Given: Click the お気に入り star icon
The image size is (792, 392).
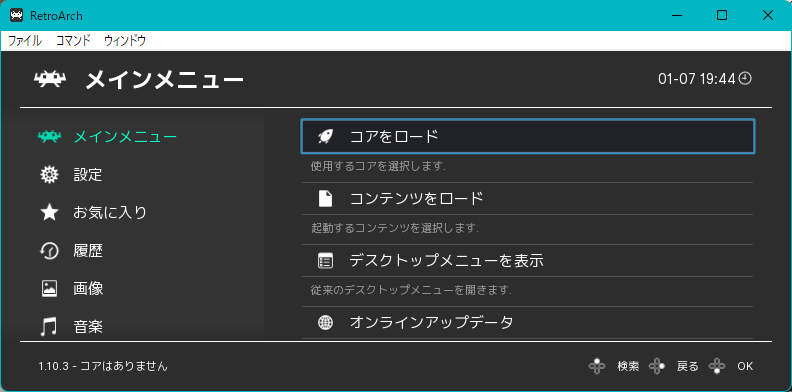Looking at the screenshot, I should click(x=50, y=213).
